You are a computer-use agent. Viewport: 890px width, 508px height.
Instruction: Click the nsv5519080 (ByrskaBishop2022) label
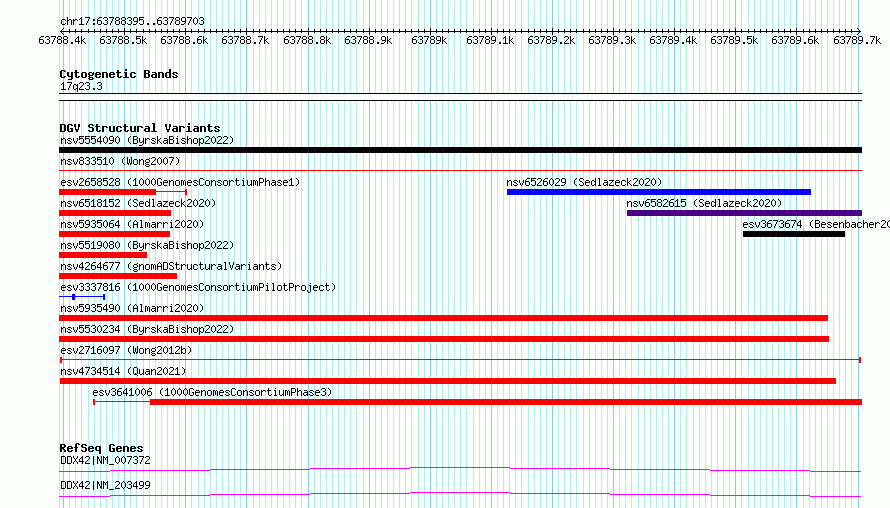tap(147, 245)
